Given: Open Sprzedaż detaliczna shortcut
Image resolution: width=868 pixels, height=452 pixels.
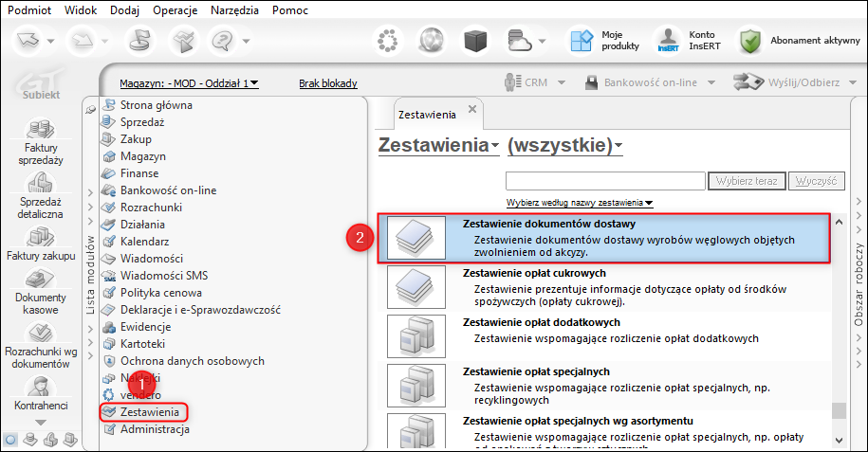Looking at the screenshot, I should coord(41,196).
